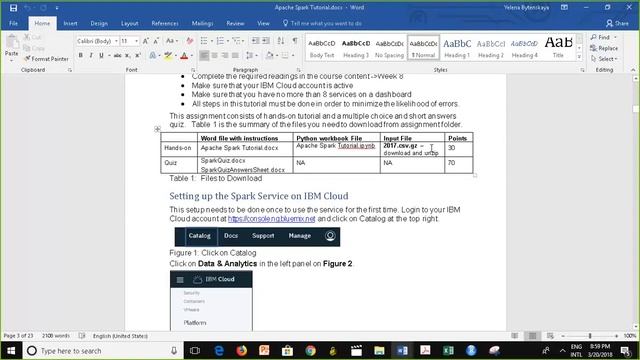Customize Quick Access Toolbar dropdown
Image resolution: width=640 pixels, height=360 pixels.
pyautogui.click(x=57, y=8)
